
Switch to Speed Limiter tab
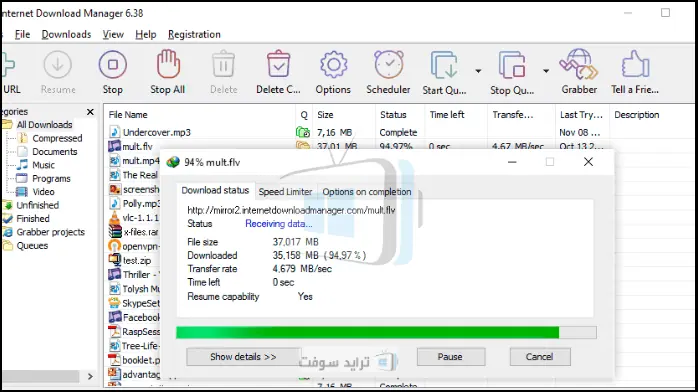click(285, 192)
